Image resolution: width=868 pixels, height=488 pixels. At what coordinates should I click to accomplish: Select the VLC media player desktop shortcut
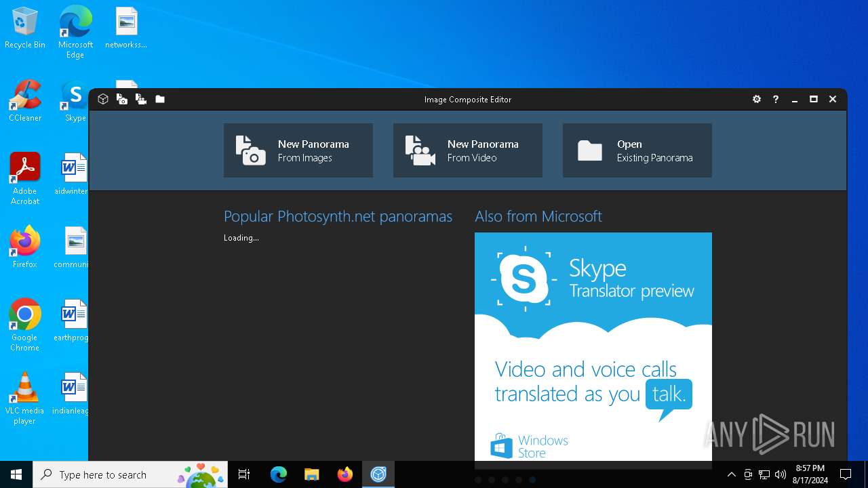coord(25,399)
